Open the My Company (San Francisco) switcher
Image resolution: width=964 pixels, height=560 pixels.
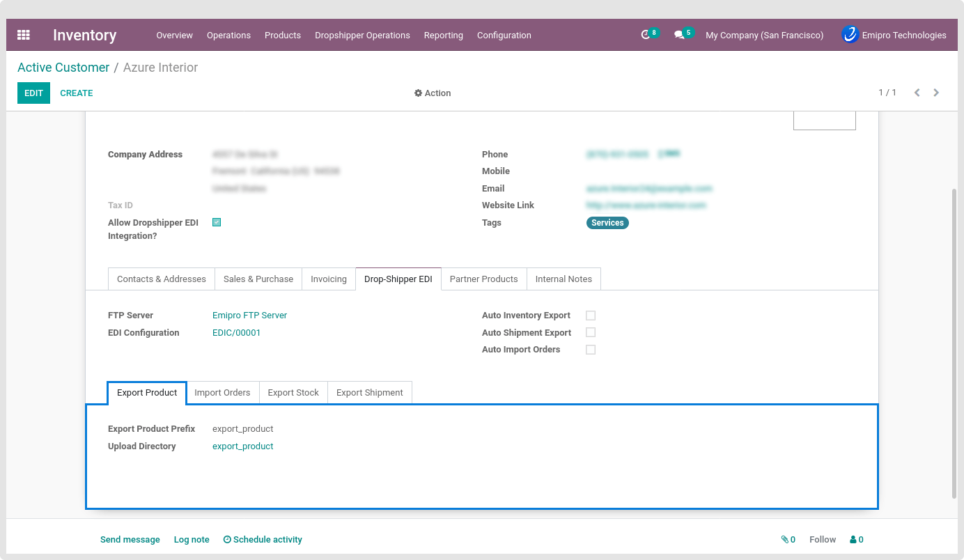tap(764, 36)
